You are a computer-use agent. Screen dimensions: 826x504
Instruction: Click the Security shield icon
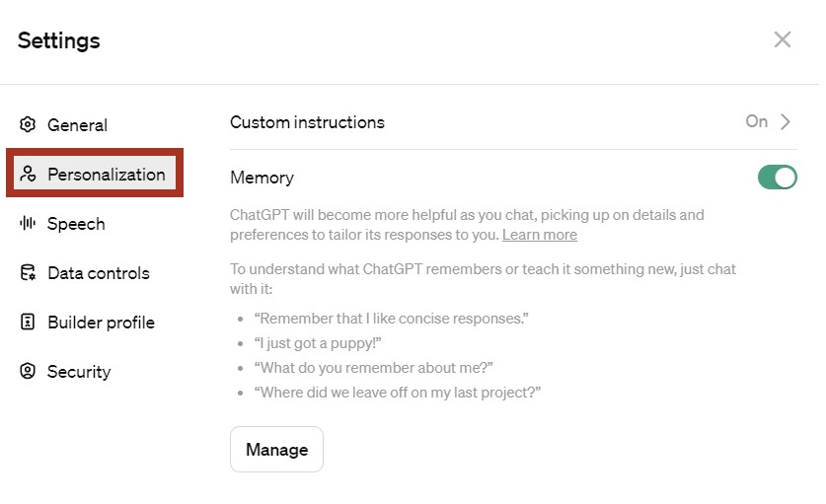[28, 372]
